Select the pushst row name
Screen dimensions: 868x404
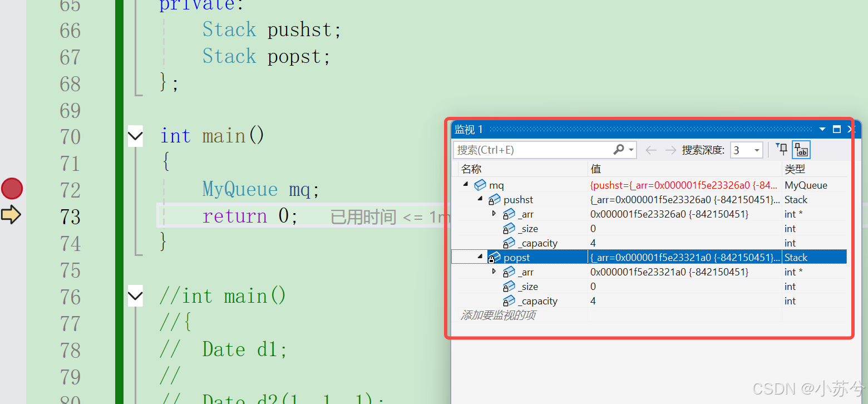pos(519,200)
